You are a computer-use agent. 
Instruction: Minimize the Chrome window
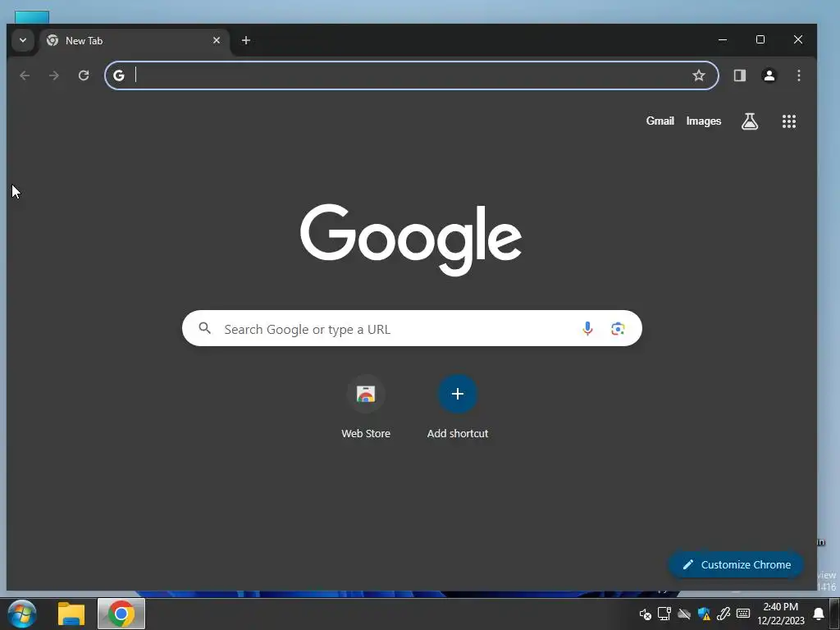click(723, 40)
